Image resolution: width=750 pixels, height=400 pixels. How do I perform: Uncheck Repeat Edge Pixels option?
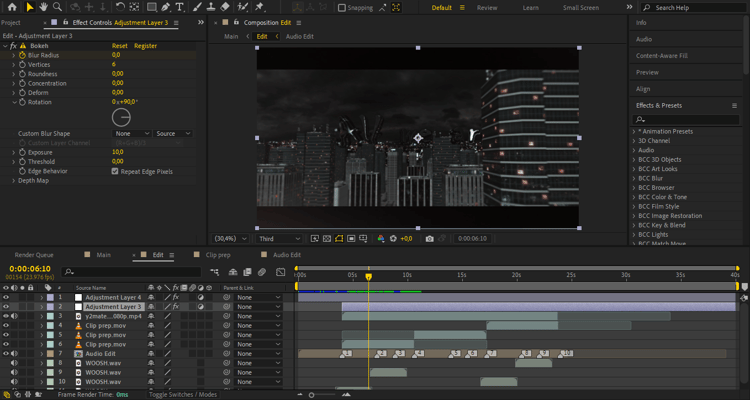pos(115,171)
